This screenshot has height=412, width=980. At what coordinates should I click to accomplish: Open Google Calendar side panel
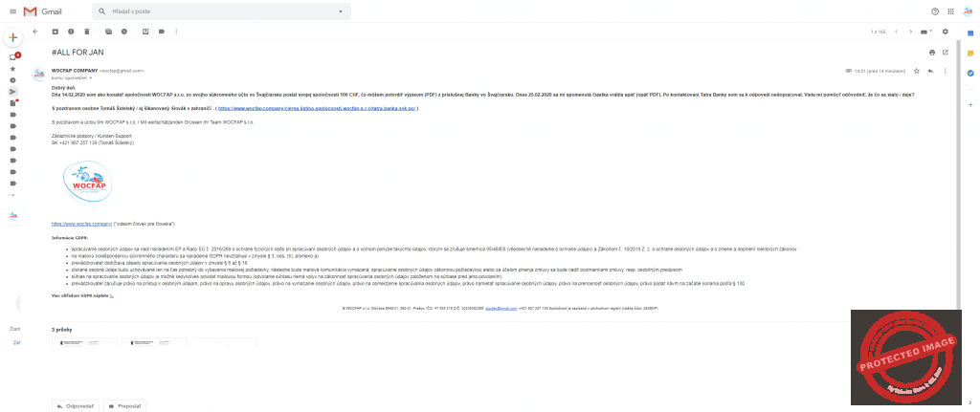(x=970, y=33)
